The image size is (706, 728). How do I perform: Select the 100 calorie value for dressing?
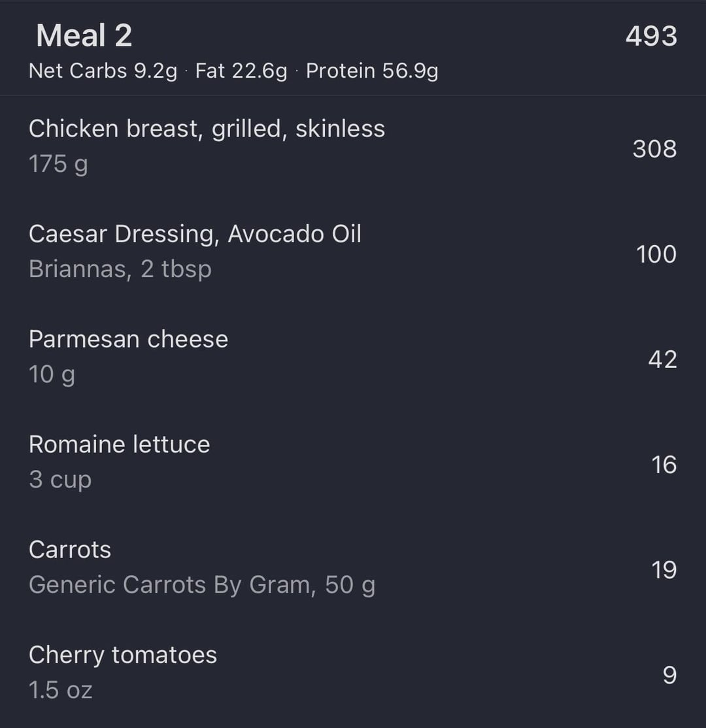point(656,254)
